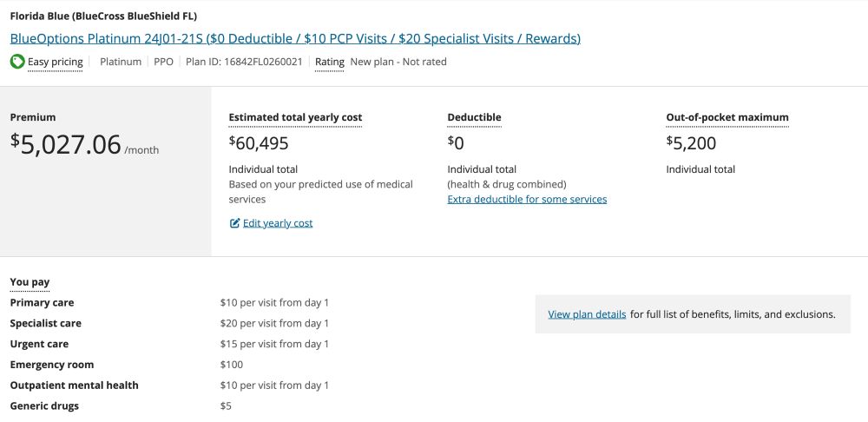Image resolution: width=868 pixels, height=422 pixels.
Task: Click the underlined You pay heading
Action: 30,282
